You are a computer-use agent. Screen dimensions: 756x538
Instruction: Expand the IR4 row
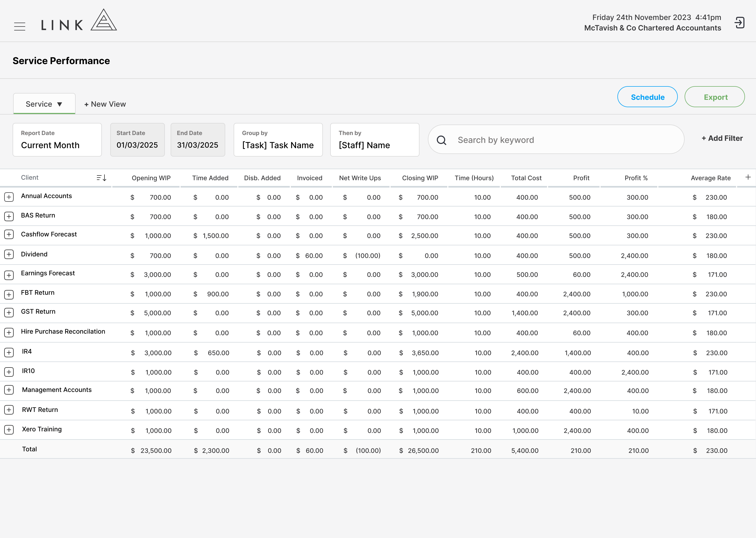[9, 353]
